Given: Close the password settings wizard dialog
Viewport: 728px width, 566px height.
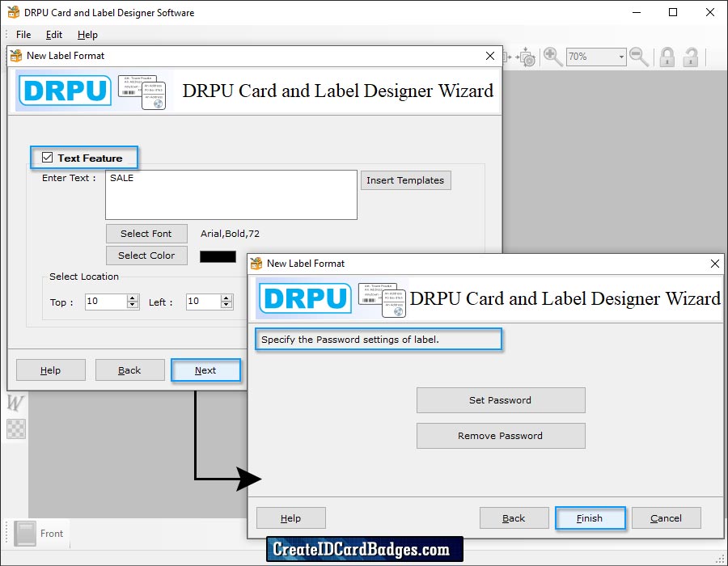Looking at the screenshot, I should click(x=714, y=264).
